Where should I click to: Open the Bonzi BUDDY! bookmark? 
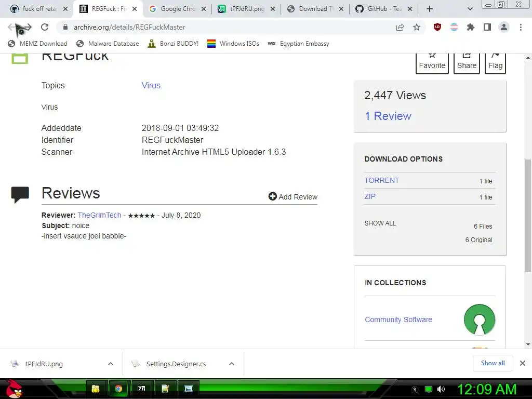[173, 44]
